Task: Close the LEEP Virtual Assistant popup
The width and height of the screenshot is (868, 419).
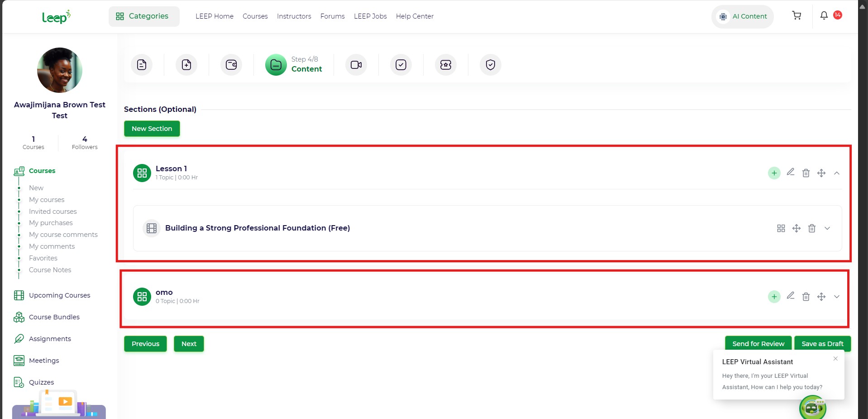Action: pos(835,359)
